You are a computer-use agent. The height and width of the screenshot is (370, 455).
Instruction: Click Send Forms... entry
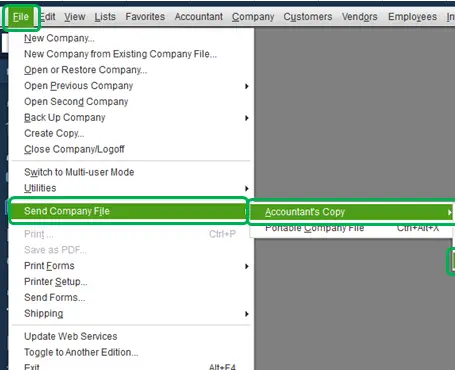[131, 298]
